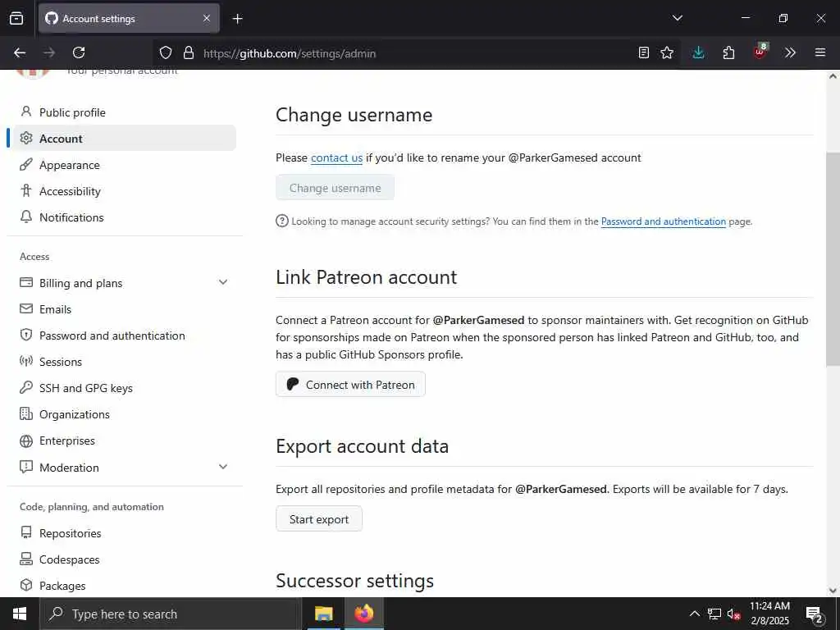This screenshot has height=630, width=840.
Task: Click the Connect with Patreon button
Action: [350, 385]
